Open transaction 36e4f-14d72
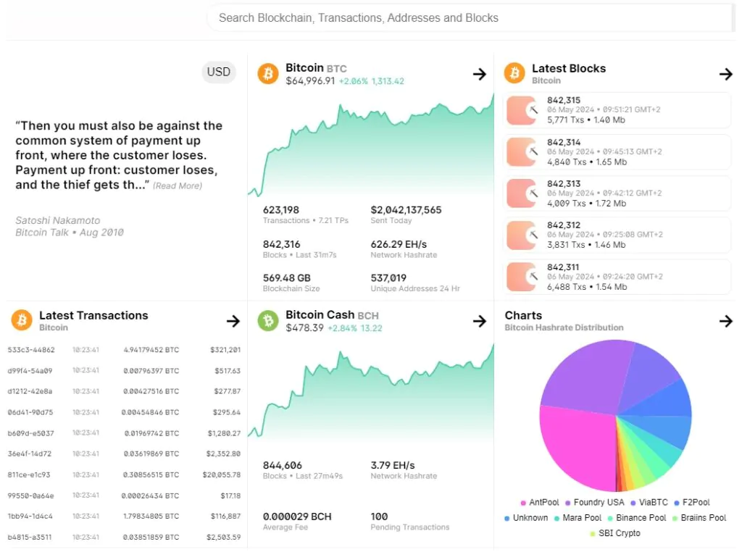Image resolution: width=742 pixels, height=560 pixels. (30, 454)
